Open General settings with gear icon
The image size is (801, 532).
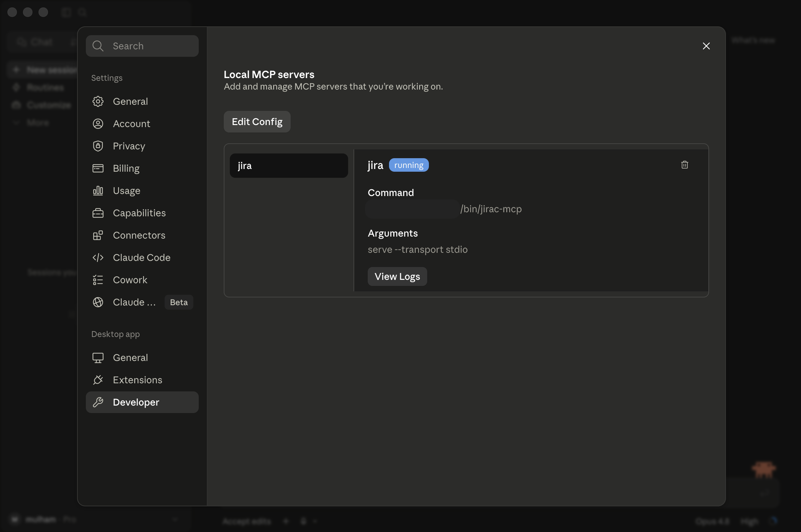coord(98,101)
